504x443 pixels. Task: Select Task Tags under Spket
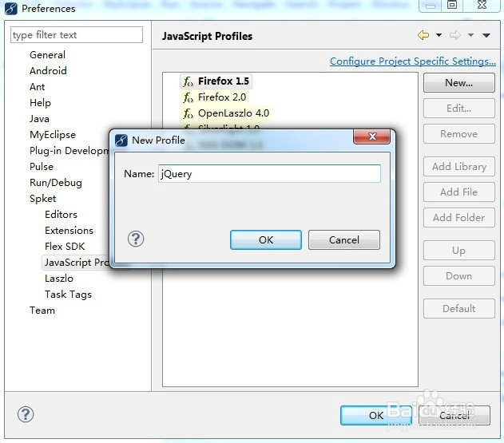(68, 295)
